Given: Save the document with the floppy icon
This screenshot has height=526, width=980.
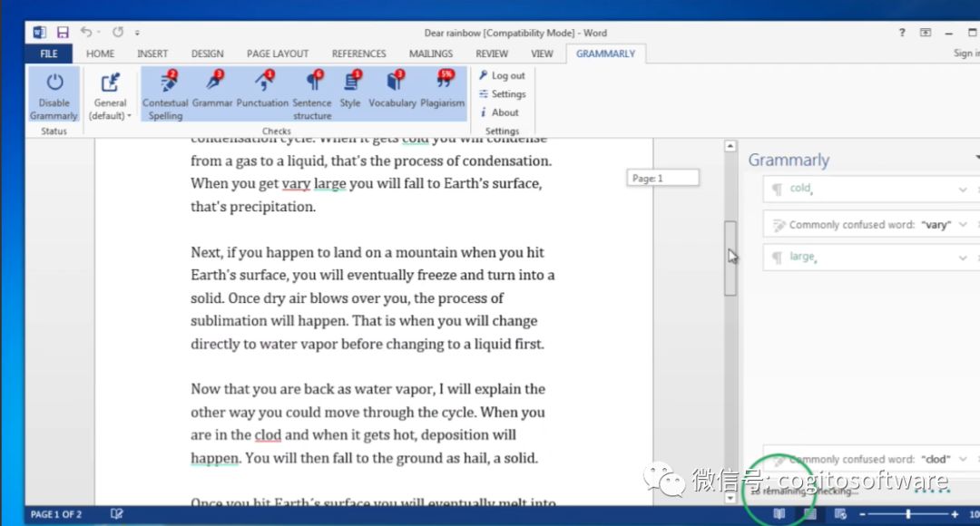Looking at the screenshot, I should click(63, 33).
